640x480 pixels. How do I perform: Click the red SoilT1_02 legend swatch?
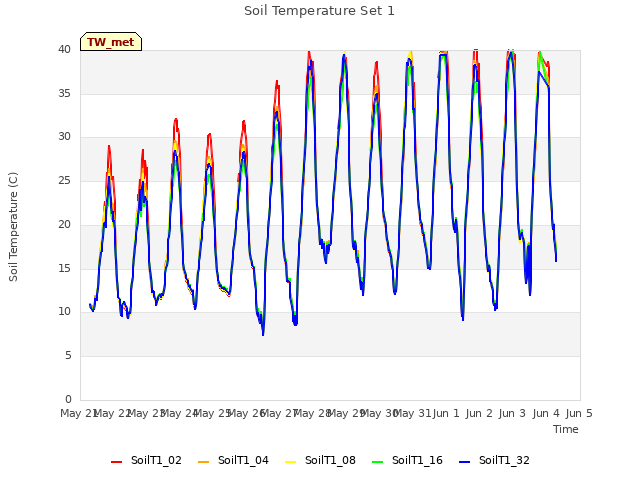coord(116,462)
